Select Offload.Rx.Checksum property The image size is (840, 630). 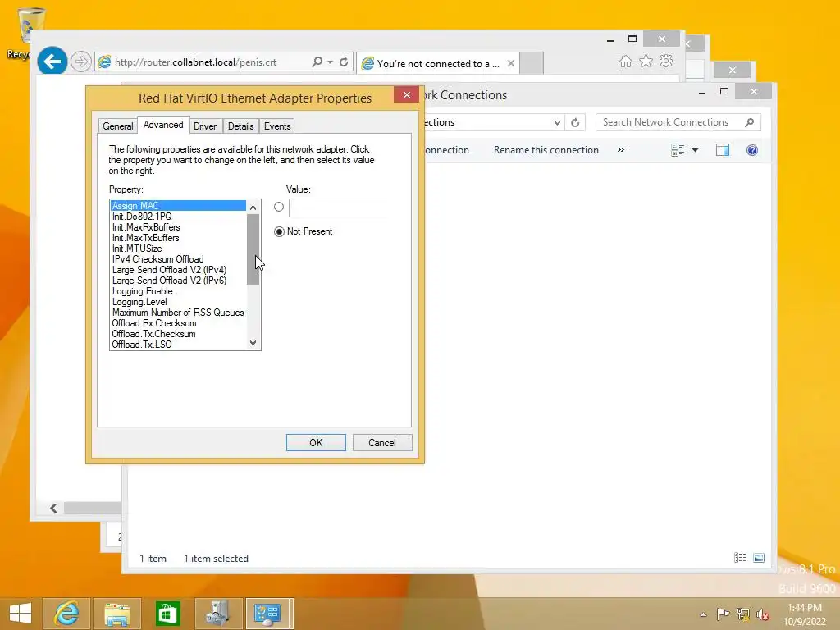click(x=178, y=323)
